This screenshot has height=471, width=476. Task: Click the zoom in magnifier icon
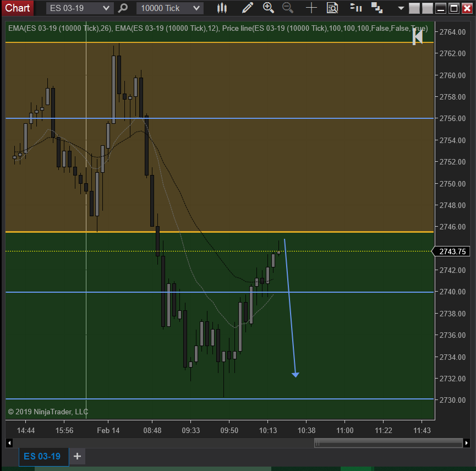269,8
